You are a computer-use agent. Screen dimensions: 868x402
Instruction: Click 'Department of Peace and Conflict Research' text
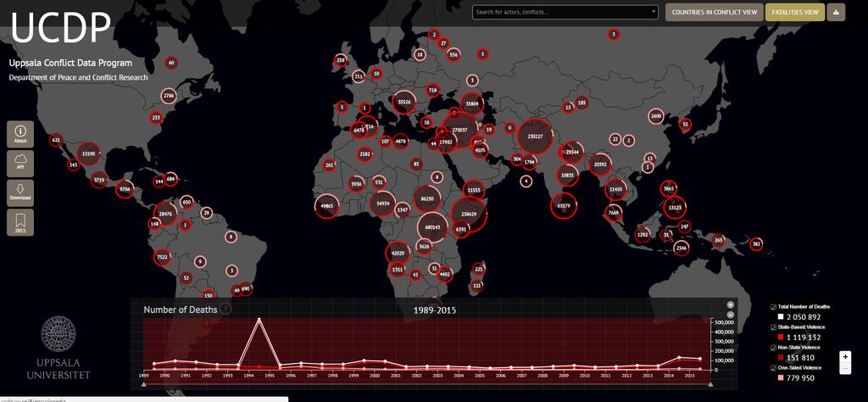click(78, 77)
